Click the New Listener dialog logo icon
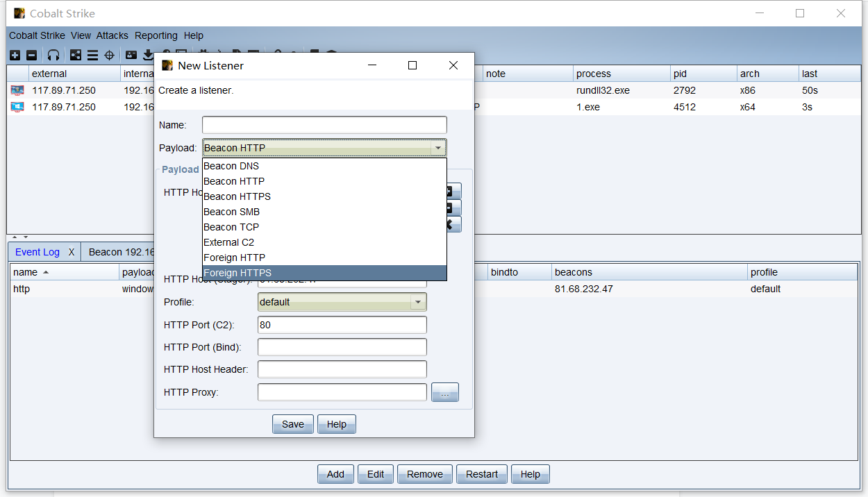 pos(167,65)
